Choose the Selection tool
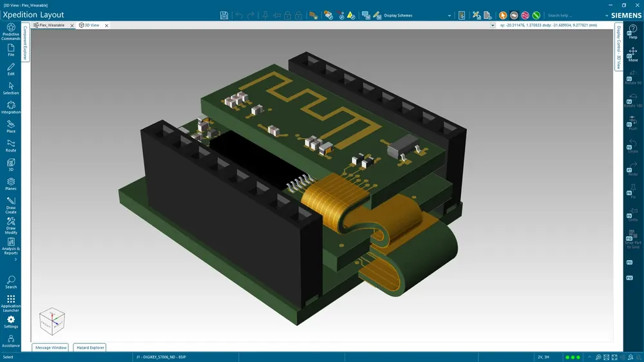 [x=11, y=88]
